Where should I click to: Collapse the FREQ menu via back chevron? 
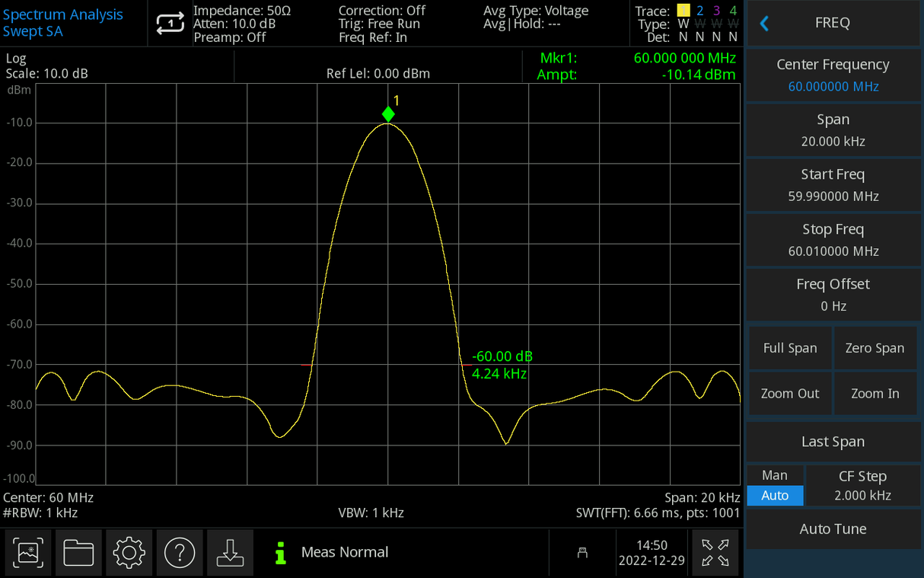point(763,23)
